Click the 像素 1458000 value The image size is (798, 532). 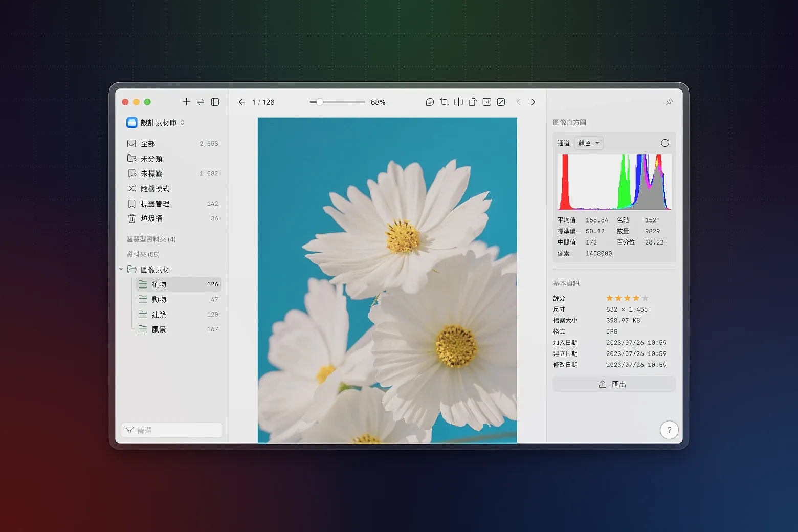598,254
